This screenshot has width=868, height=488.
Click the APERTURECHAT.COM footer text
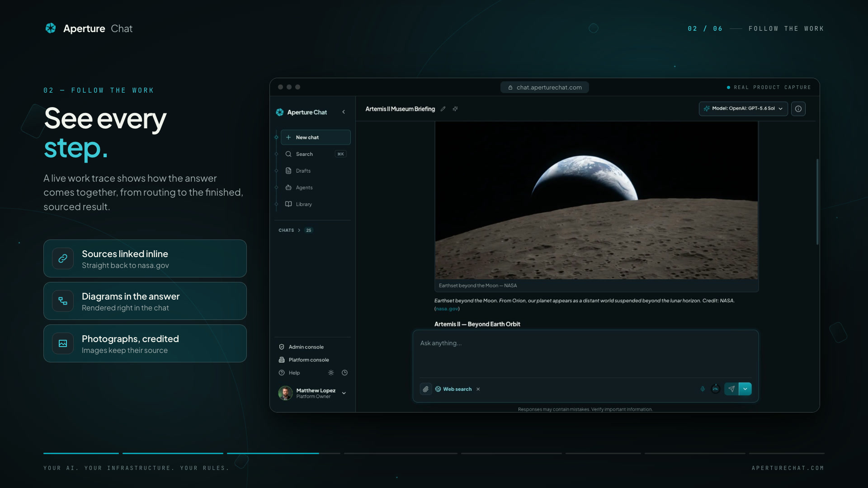788,468
